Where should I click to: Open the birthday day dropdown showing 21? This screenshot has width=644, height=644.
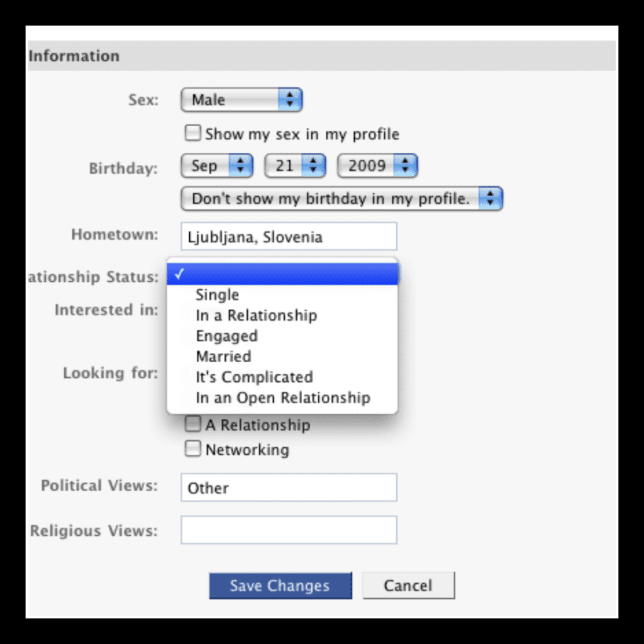point(295,165)
